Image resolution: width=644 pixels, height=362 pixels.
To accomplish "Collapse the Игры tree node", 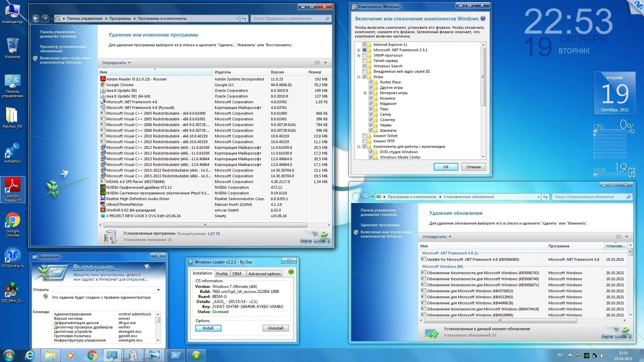I will click(359, 77).
